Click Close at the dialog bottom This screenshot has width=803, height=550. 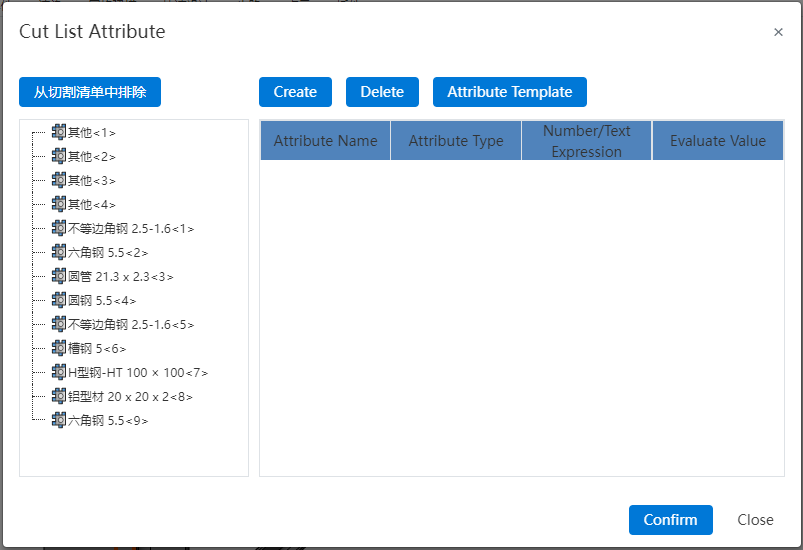tap(755, 520)
